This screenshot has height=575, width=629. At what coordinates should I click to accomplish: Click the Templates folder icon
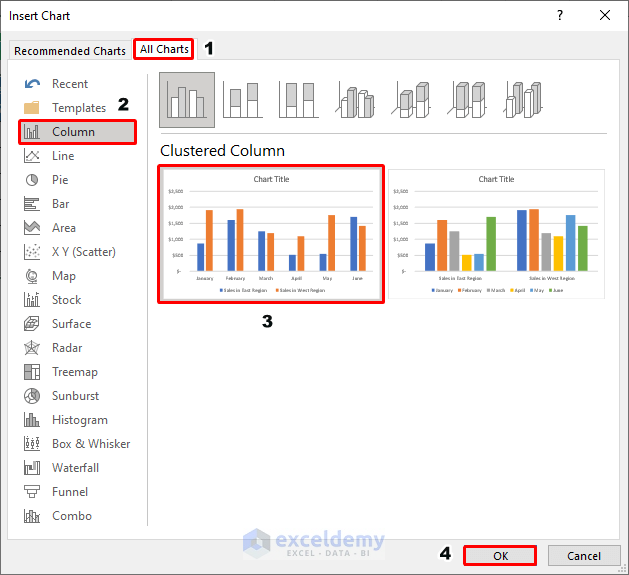pyautogui.click(x=32, y=108)
